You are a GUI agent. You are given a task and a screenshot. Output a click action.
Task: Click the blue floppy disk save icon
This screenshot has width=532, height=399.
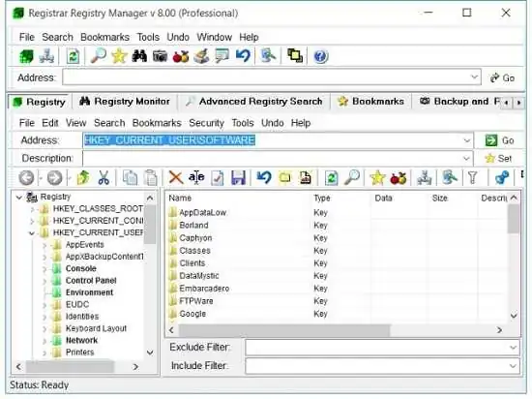point(238,177)
